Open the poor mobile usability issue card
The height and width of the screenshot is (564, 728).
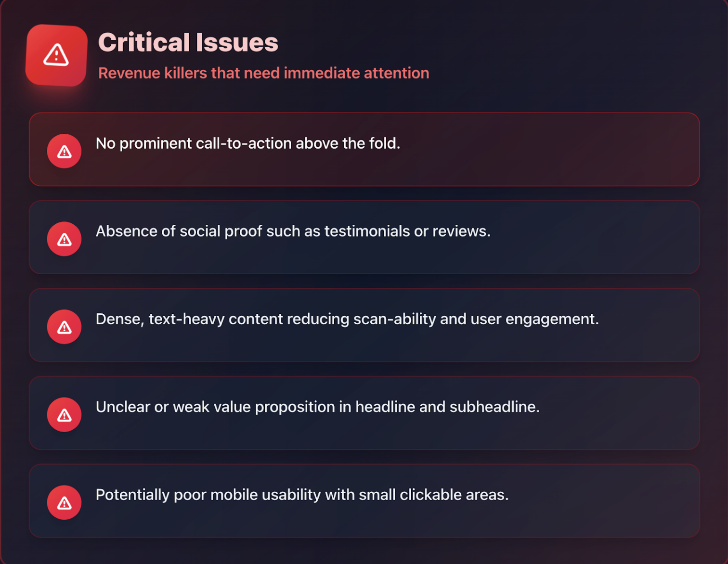364,500
